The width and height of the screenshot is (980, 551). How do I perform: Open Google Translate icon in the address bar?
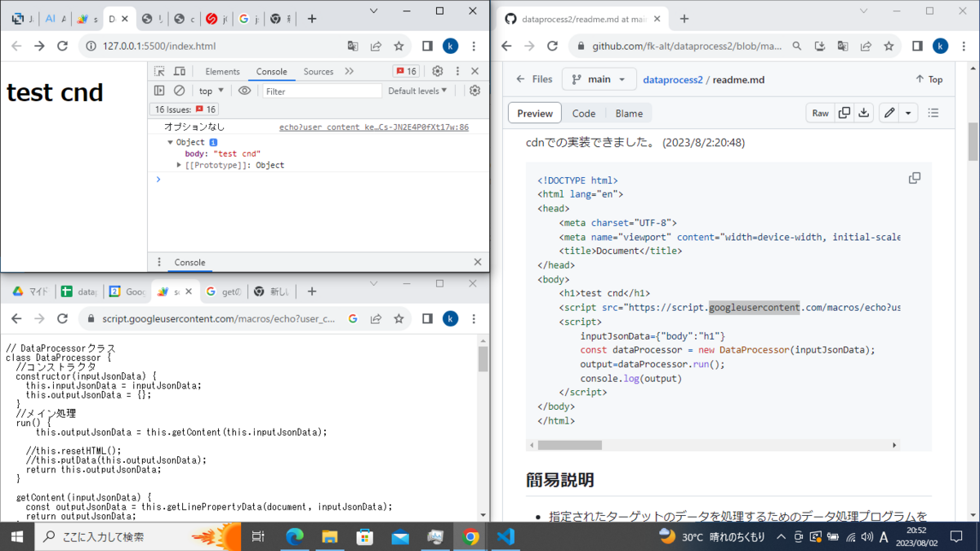(x=352, y=47)
